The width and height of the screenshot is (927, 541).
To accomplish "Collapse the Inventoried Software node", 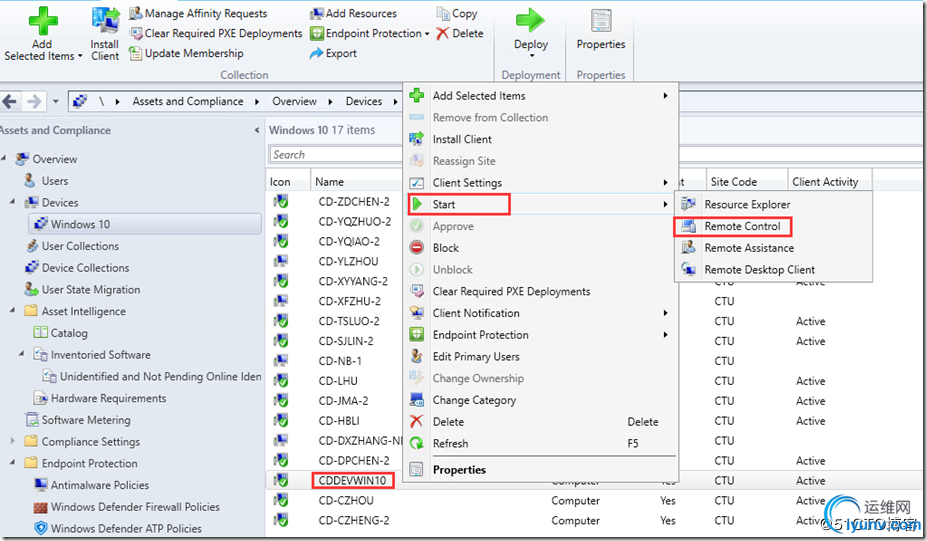I will [x=22, y=355].
